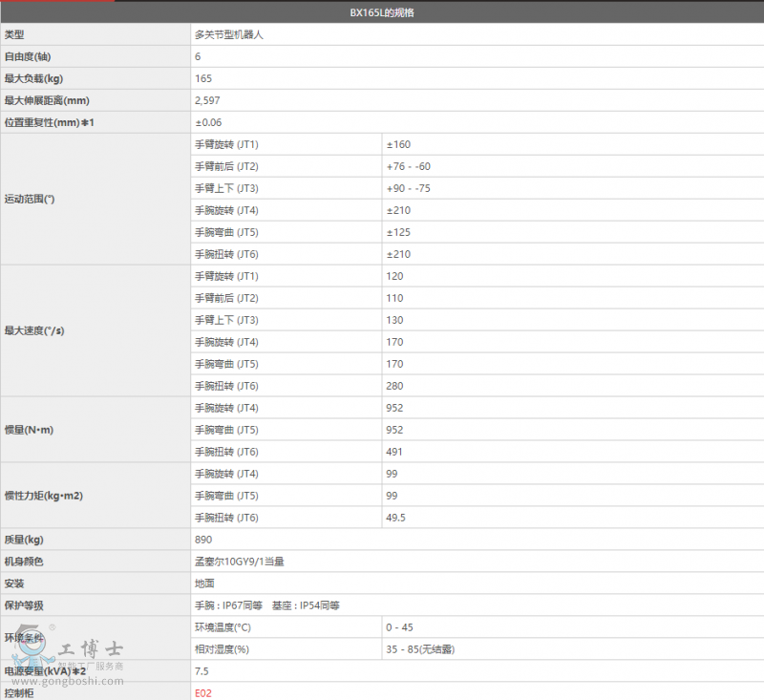The image size is (764, 700).
Task: Open the red E02 controller link
Action: click(202, 693)
